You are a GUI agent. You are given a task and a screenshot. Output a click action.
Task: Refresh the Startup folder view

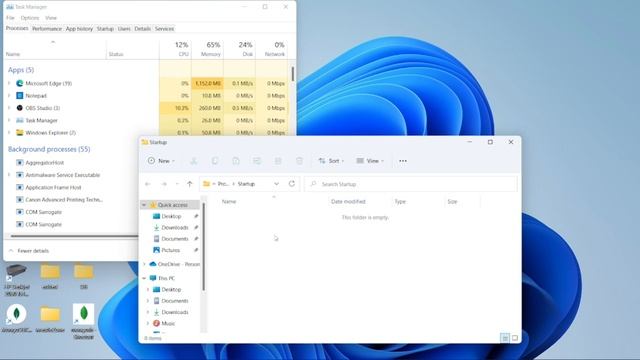(291, 184)
